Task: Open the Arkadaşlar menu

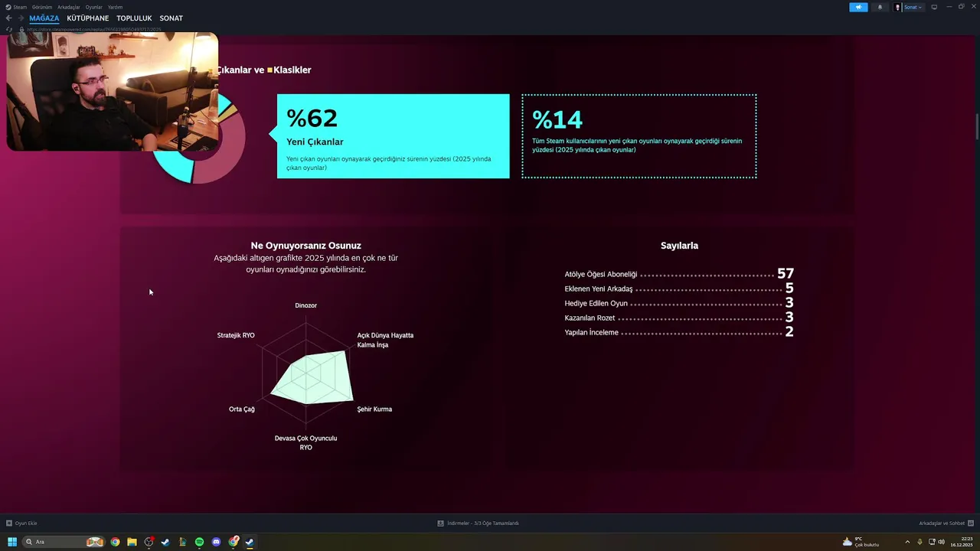Action: [69, 7]
